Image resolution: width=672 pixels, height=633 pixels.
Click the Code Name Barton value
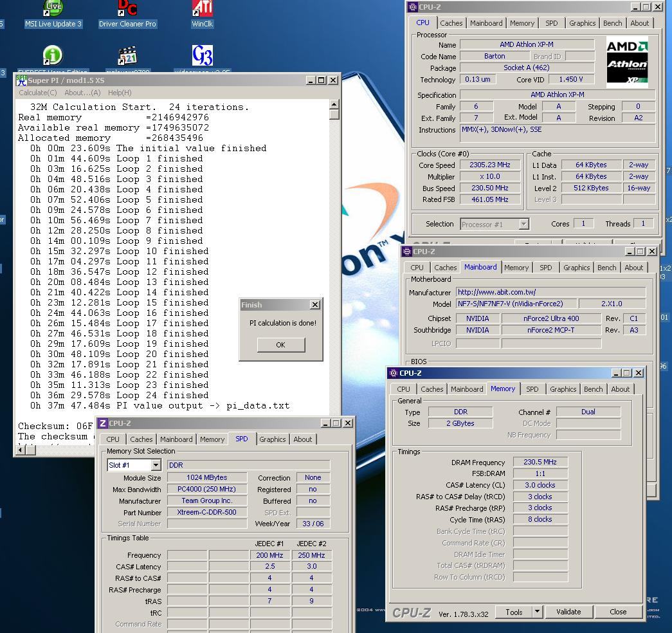click(x=495, y=56)
